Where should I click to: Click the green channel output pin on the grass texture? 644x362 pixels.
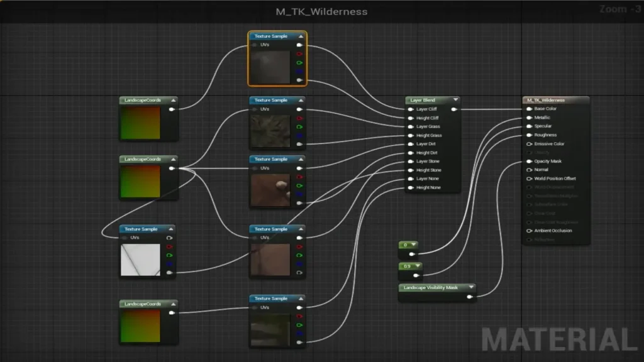click(x=299, y=127)
